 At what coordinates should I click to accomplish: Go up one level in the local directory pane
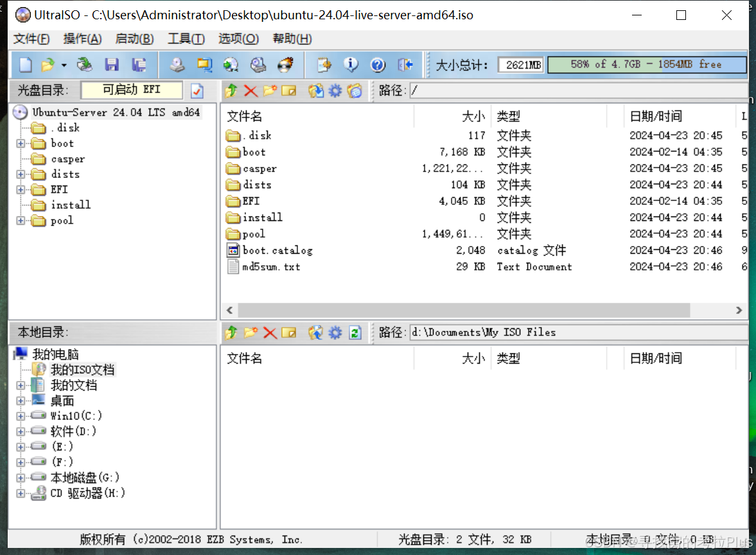click(231, 333)
